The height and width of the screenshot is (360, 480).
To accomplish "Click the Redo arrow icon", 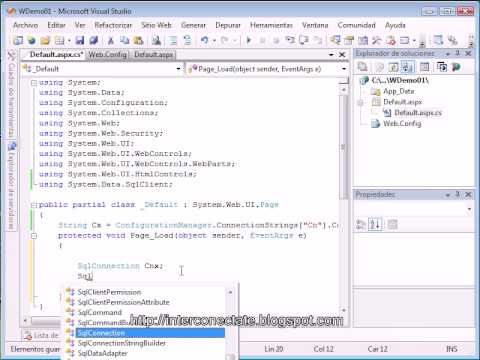I will click(225, 40).
